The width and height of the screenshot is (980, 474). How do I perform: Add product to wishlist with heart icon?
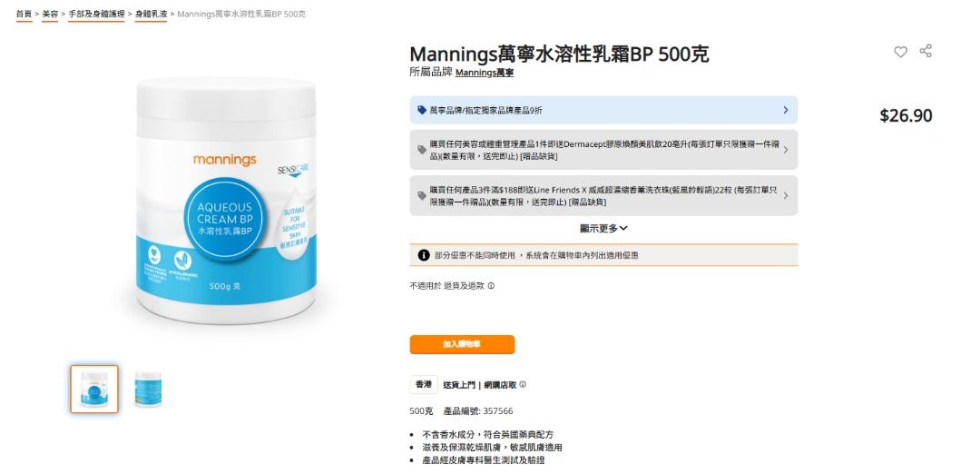tap(900, 52)
